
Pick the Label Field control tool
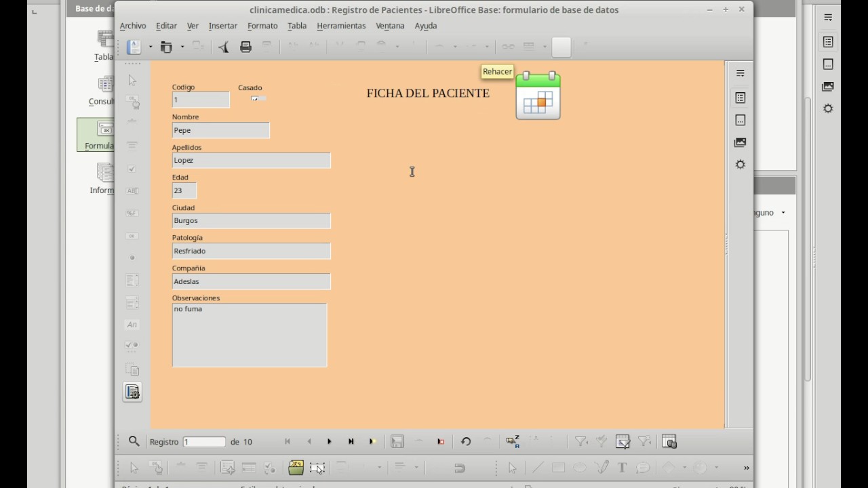(132, 325)
